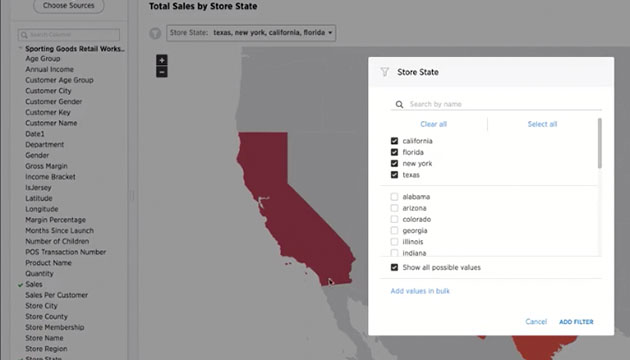Viewport: 630px width, 360px height.
Task: Toggle Show all possible values checkbox
Action: tap(394, 267)
